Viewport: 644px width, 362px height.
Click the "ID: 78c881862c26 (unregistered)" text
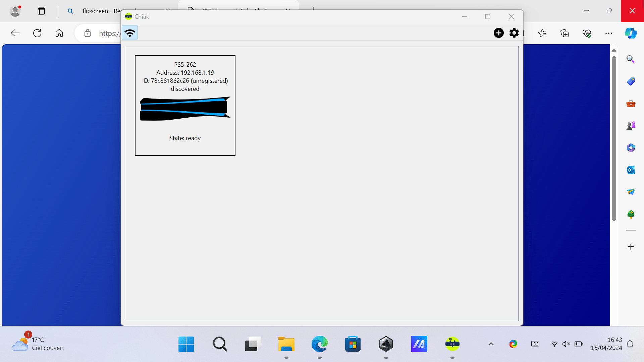click(x=185, y=81)
